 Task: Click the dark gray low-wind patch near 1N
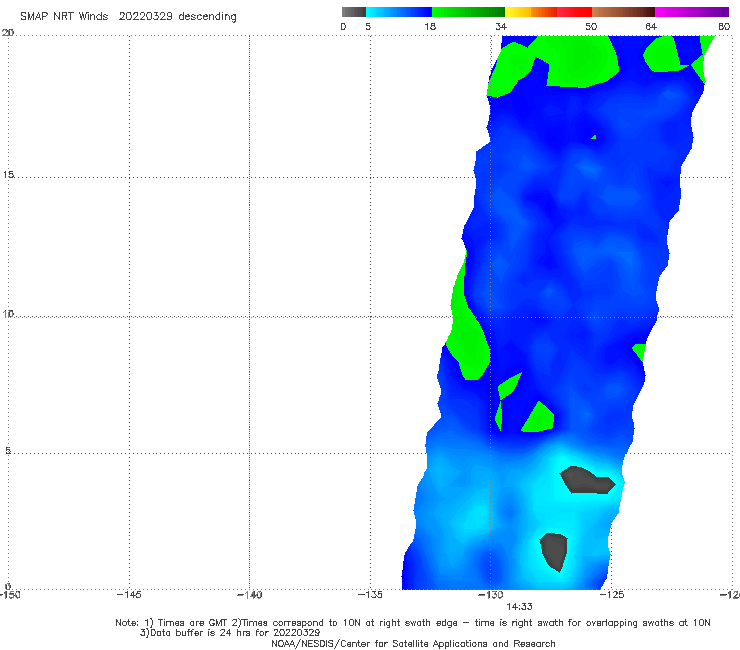554,551
